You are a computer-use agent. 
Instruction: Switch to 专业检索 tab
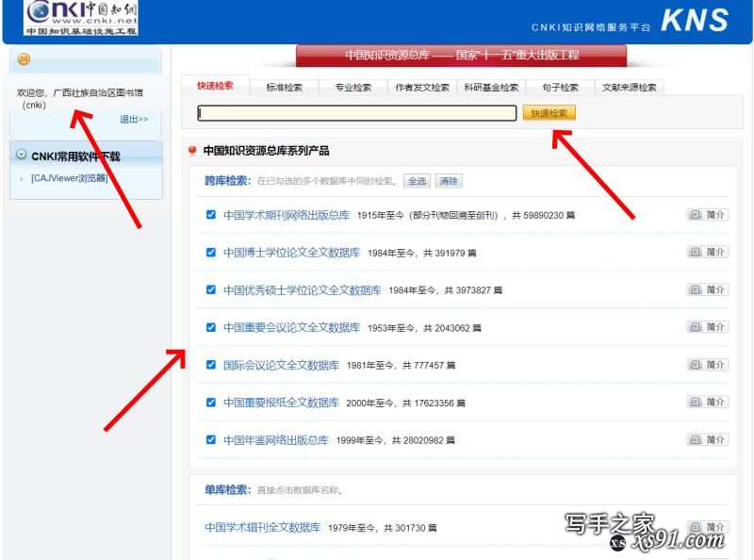click(352, 88)
